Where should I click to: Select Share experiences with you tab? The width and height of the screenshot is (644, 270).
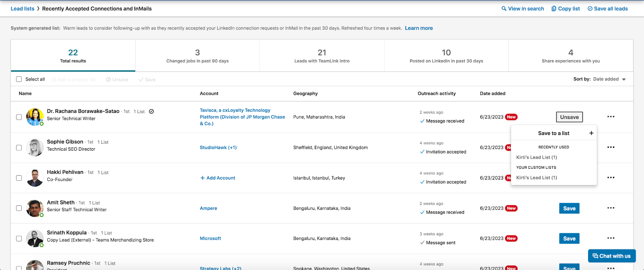(571, 56)
